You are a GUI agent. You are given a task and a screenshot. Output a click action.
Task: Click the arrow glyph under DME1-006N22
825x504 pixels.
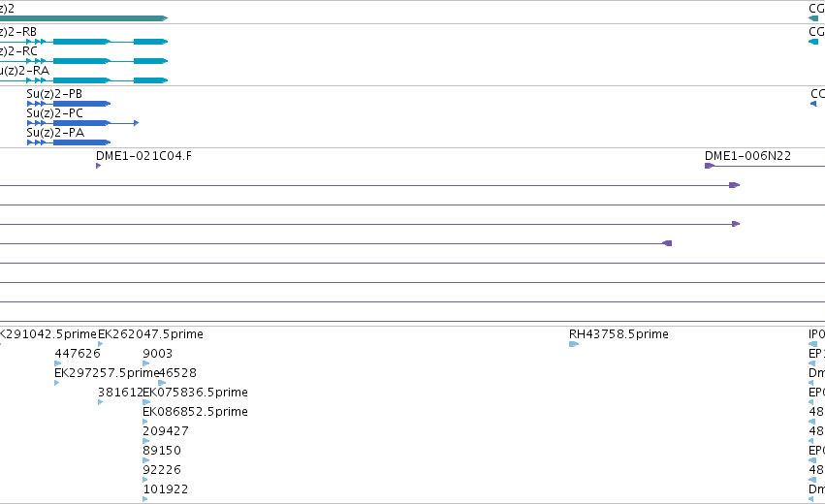[710, 167]
